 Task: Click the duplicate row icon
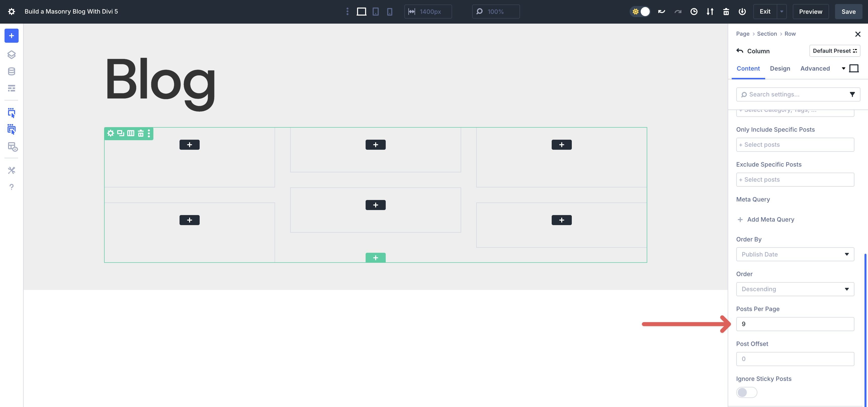(x=120, y=133)
